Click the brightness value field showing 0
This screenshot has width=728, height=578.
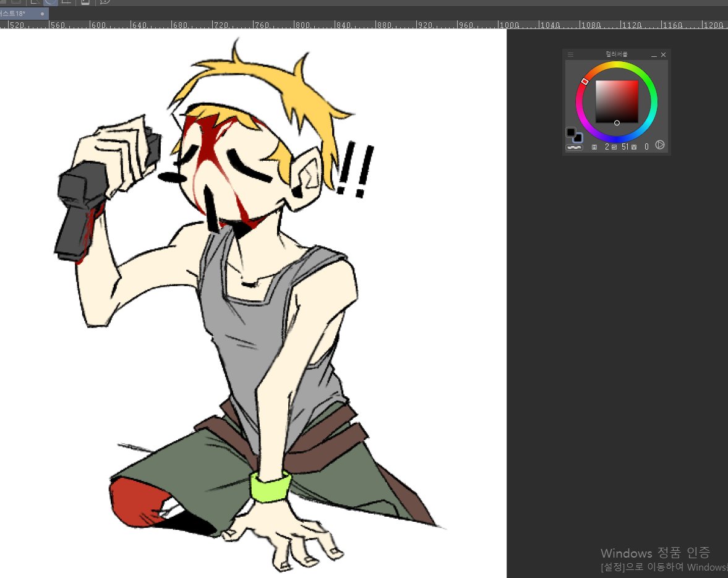coord(646,147)
